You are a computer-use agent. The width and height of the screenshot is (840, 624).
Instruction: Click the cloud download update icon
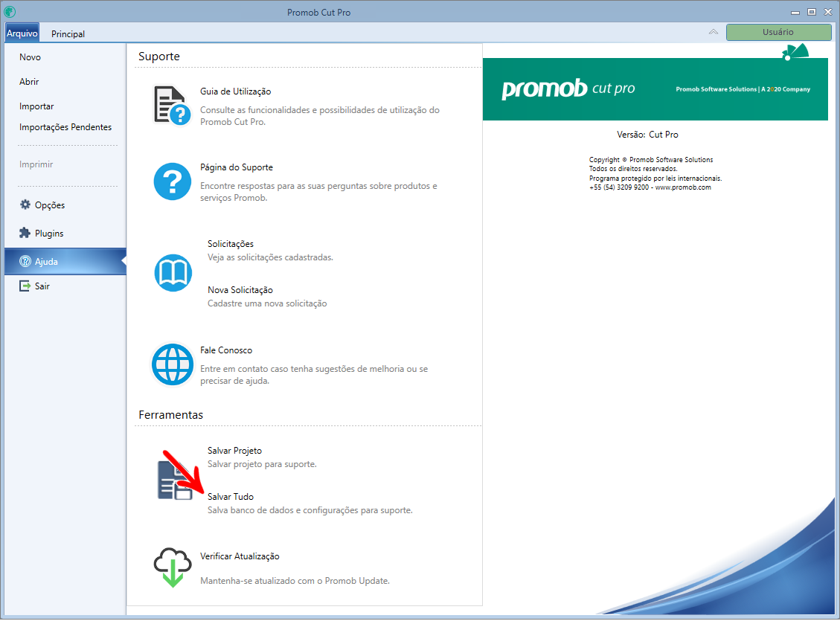173,567
